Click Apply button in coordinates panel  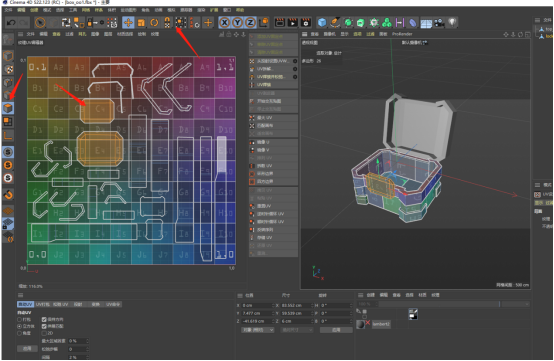tap(336, 330)
